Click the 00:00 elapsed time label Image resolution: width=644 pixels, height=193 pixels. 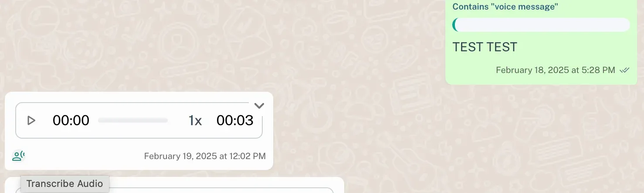71,120
